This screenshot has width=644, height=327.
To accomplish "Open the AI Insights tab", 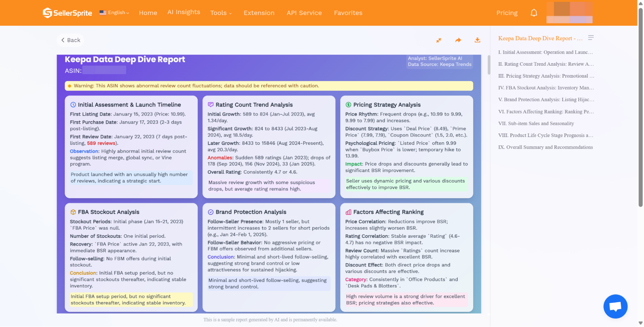I will tap(184, 12).
